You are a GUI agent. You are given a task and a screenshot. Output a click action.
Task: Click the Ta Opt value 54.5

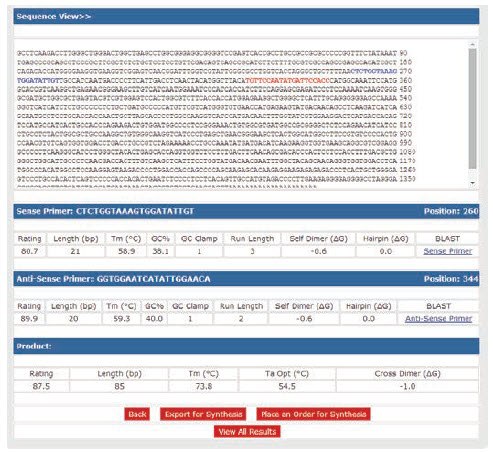tap(287, 386)
